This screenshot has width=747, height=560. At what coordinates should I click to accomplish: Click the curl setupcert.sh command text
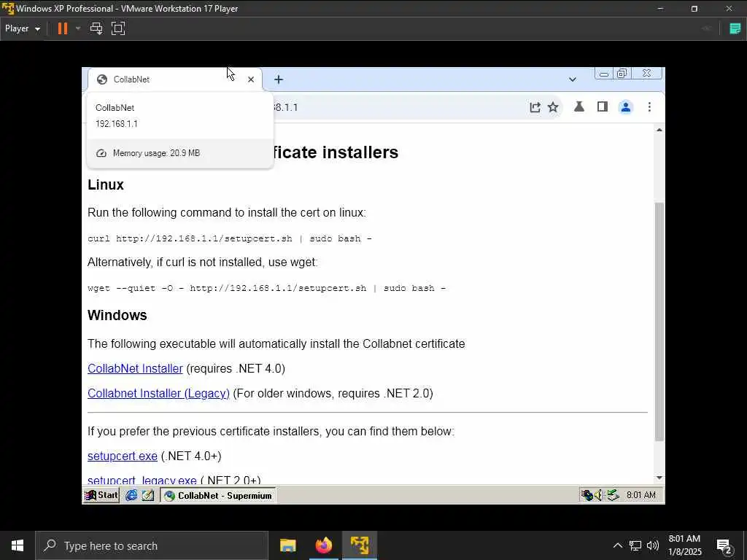(x=230, y=238)
